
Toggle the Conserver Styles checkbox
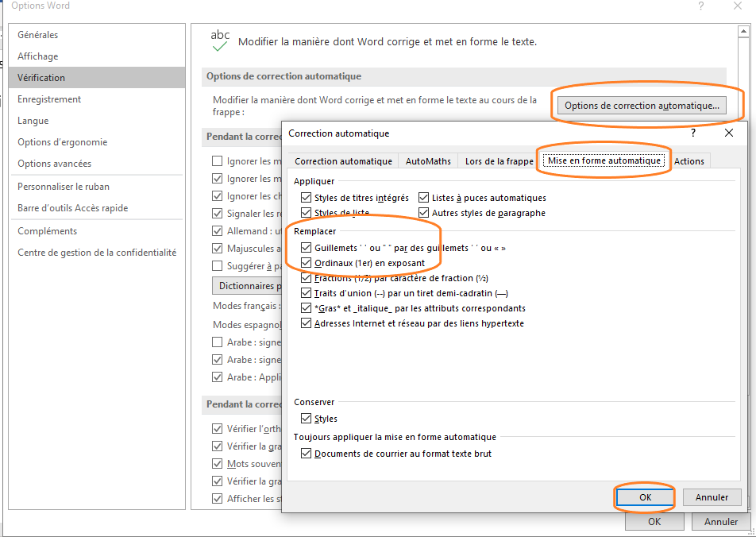click(306, 419)
